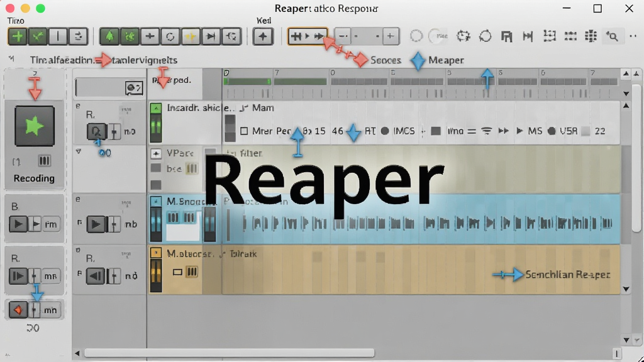Click 'Semchlian Reaper' text in orange track
The height and width of the screenshot is (362, 644).
pyautogui.click(x=568, y=275)
